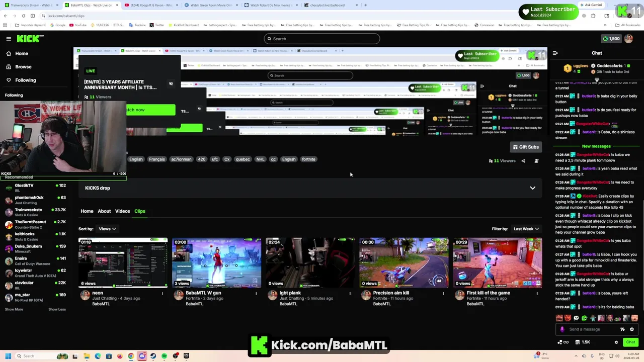The image size is (644, 362).
Task: Open Epic Games launcher from taskbar
Action: point(186,356)
